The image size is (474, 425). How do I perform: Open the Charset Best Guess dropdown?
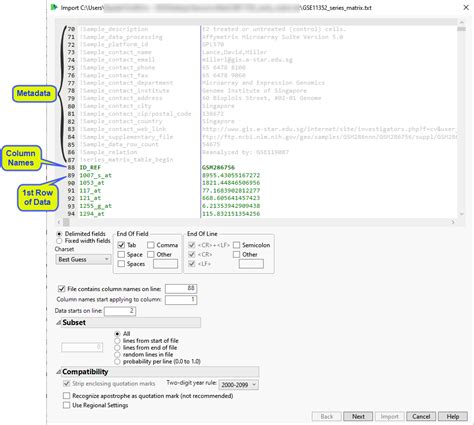pyautogui.click(x=83, y=259)
